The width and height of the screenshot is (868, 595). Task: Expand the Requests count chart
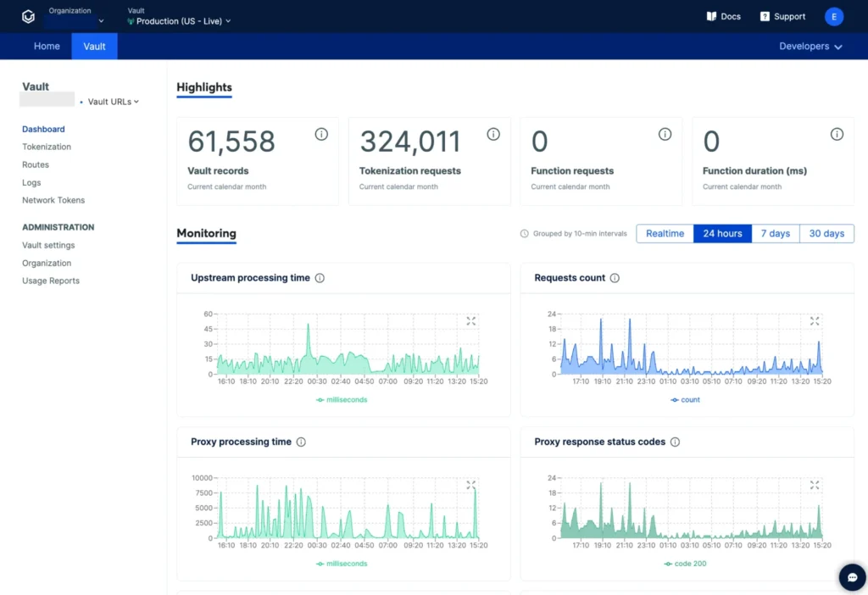(x=815, y=321)
